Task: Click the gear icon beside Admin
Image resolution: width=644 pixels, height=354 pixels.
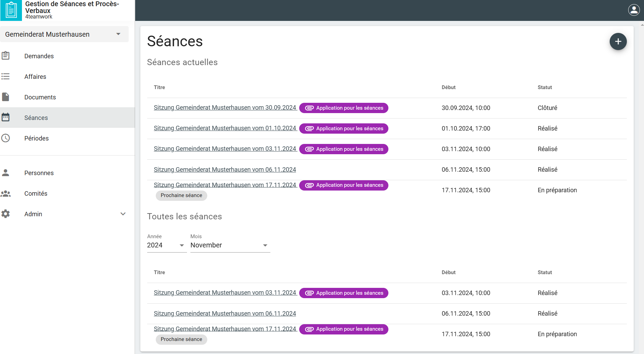Action: click(x=6, y=214)
